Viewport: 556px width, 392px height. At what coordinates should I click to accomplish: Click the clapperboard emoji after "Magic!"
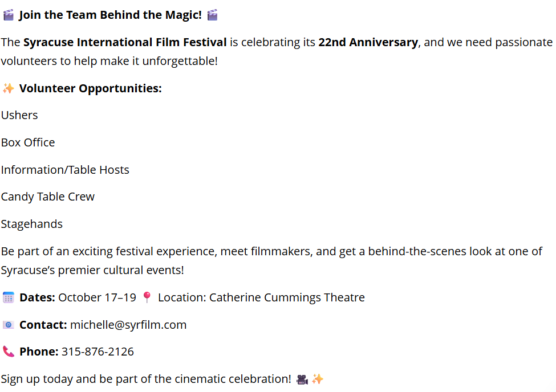point(212,15)
